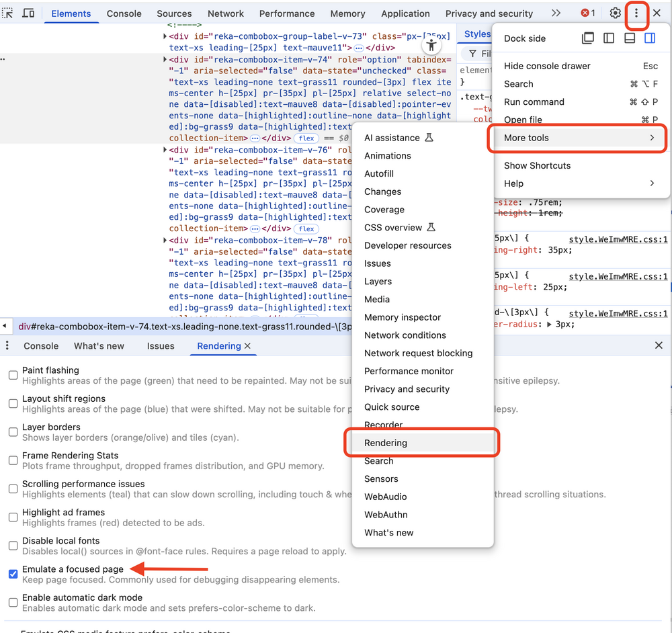Uncheck Emulate a focused page
This screenshot has width=672, height=633.
13,574
